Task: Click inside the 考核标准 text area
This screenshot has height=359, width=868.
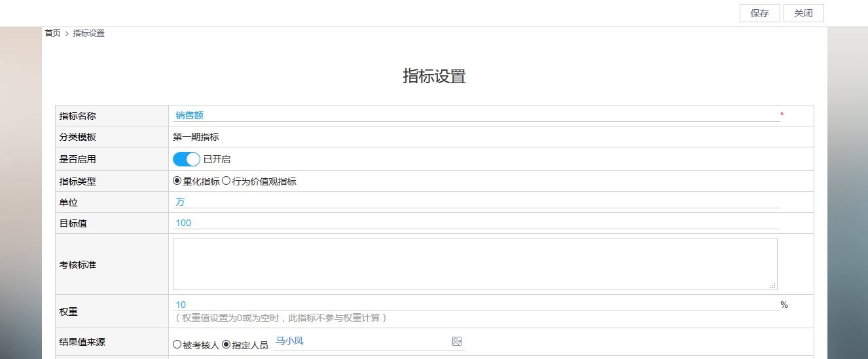Action: pyautogui.click(x=475, y=264)
